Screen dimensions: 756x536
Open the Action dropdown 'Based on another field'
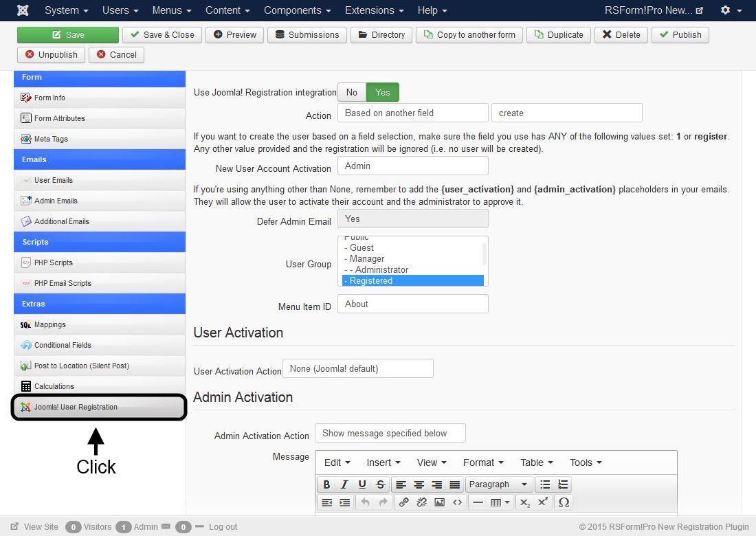(x=412, y=113)
